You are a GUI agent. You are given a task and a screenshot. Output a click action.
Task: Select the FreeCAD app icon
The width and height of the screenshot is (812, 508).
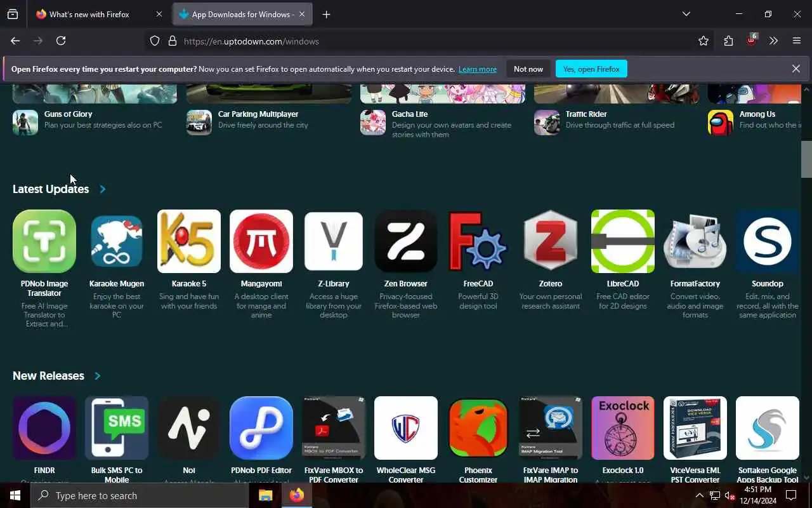[478, 241]
